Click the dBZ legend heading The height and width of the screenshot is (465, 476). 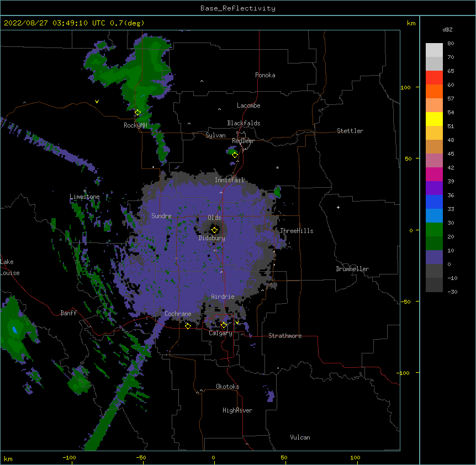pyautogui.click(x=447, y=29)
